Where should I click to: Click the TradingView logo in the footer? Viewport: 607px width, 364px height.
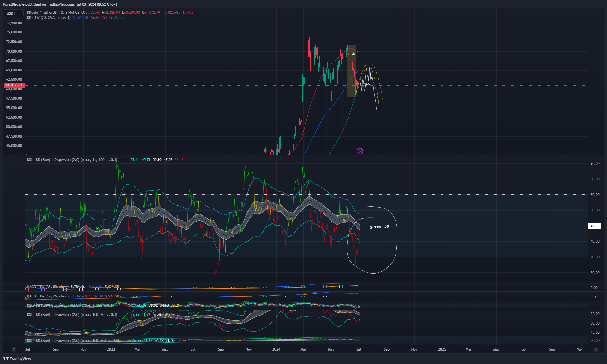point(17,359)
